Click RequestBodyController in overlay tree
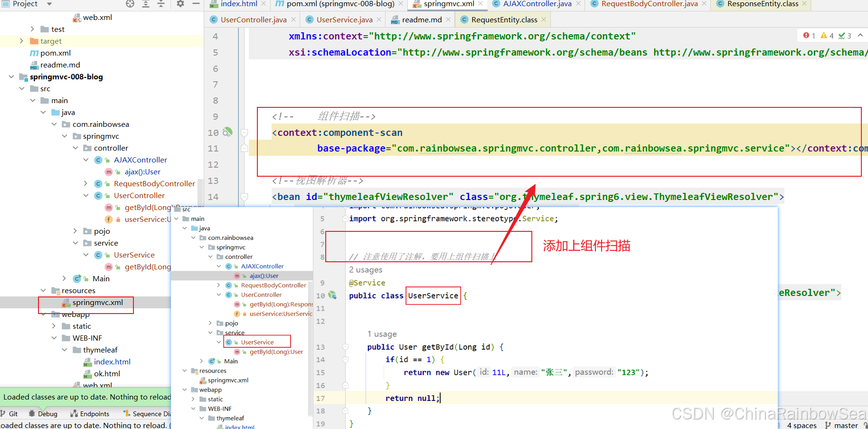This screenshot has height=429, width=868. pos(274,285)
